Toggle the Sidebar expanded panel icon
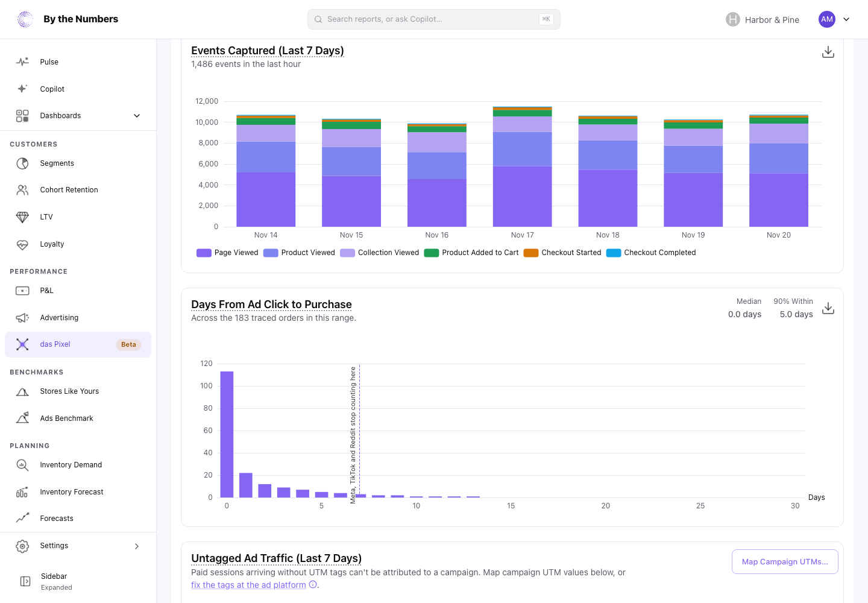Viewport: 868px width, 603px height. (x=25, y=581)
